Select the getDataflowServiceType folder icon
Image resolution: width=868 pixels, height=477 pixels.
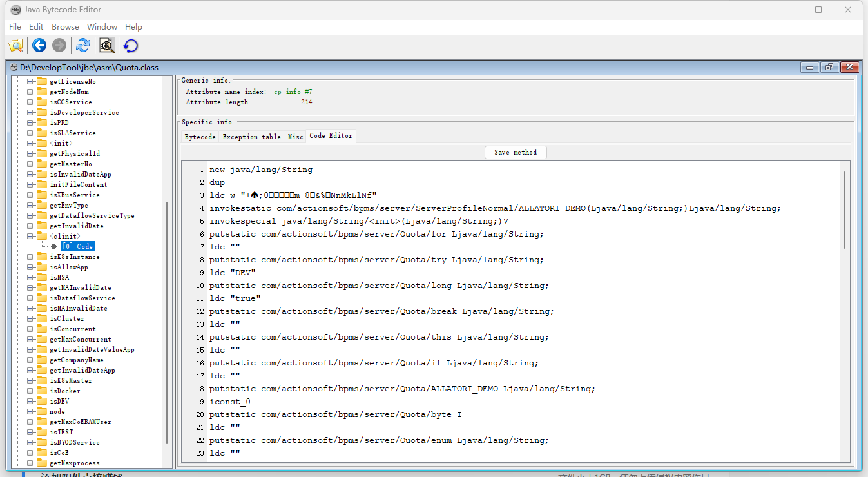click(x=42, y=215)
